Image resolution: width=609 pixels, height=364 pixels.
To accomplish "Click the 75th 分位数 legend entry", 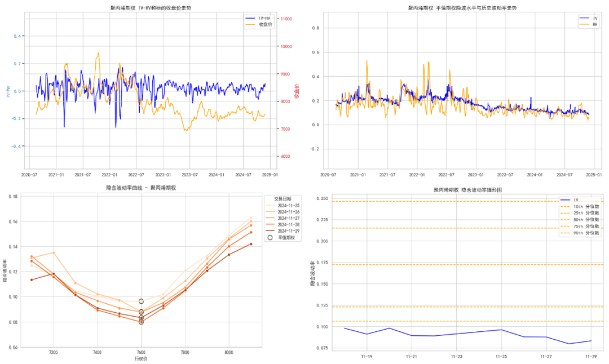I will (x=580, y=227).
